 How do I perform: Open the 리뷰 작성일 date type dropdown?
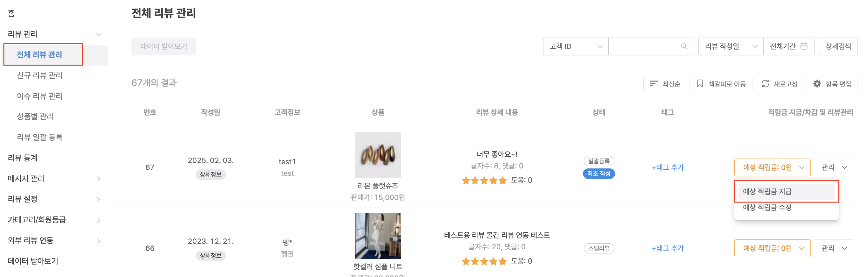point(730,46)
